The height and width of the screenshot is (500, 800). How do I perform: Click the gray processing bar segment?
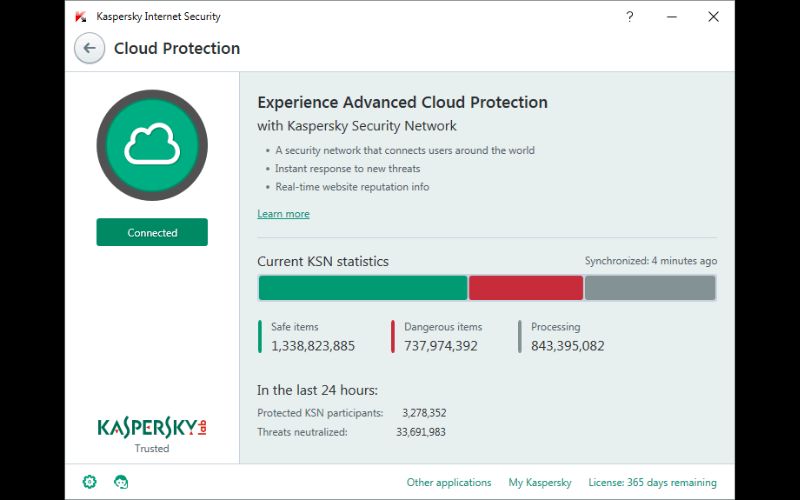coord(650,288)
